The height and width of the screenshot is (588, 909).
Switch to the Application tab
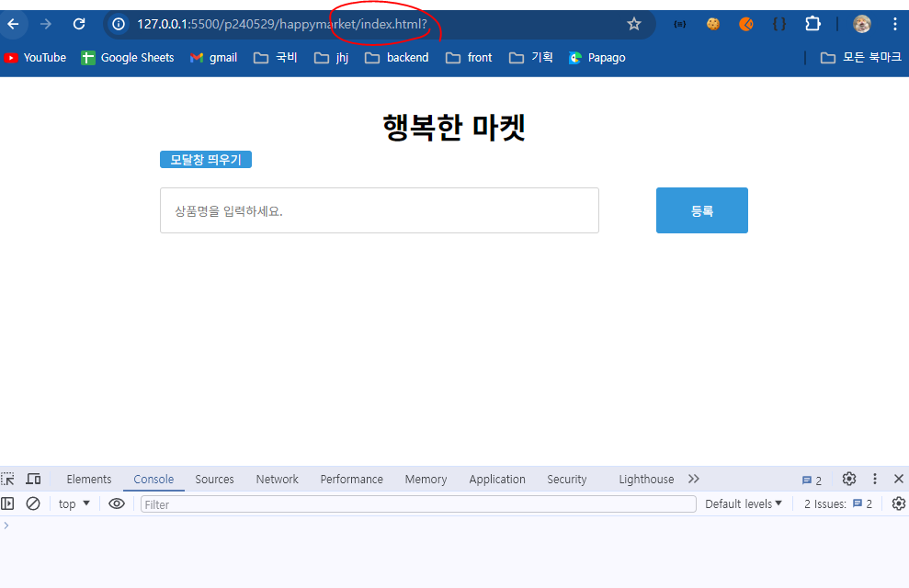[497, 479]
